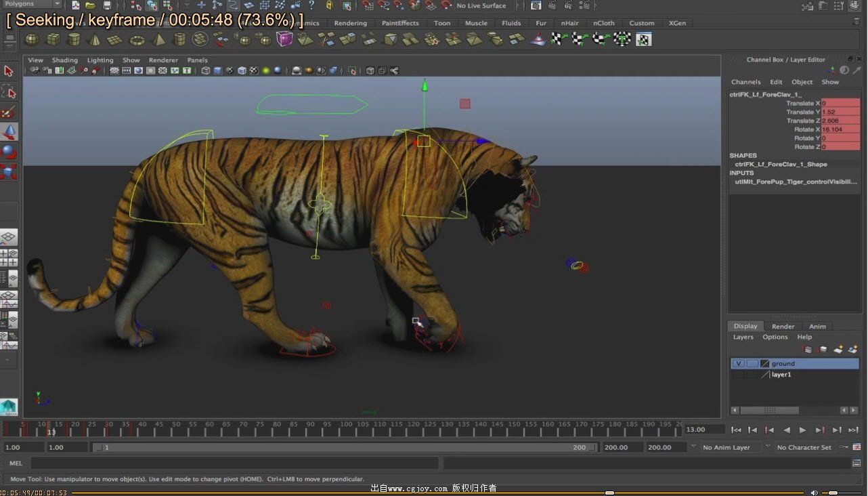Select the arrow Select tool
The image size is (868, 496).
click(9, 71)
